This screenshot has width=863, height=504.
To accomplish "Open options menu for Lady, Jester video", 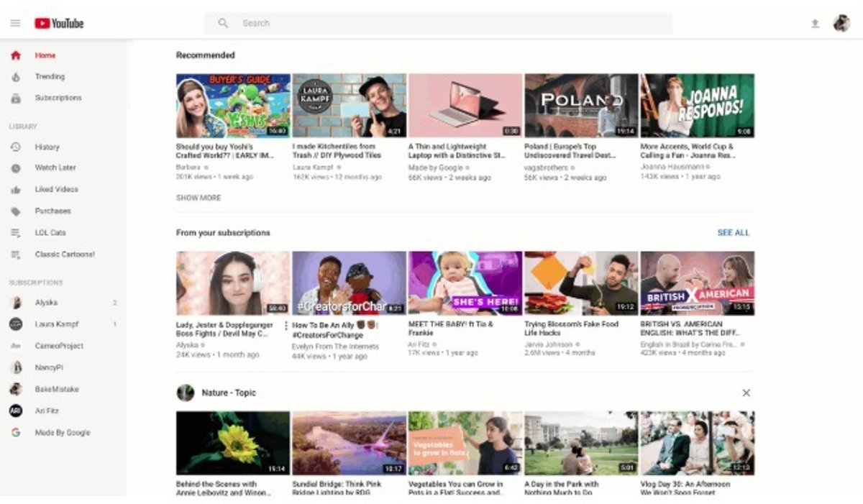I will (x=286, y=326).
